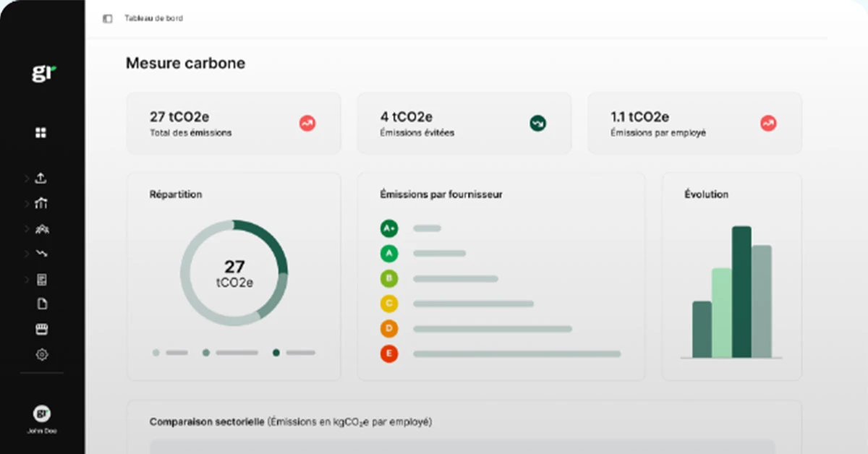Open the calculator icon in the sidebar
This screenshot has width=868, height=454.
pos(41,329)
